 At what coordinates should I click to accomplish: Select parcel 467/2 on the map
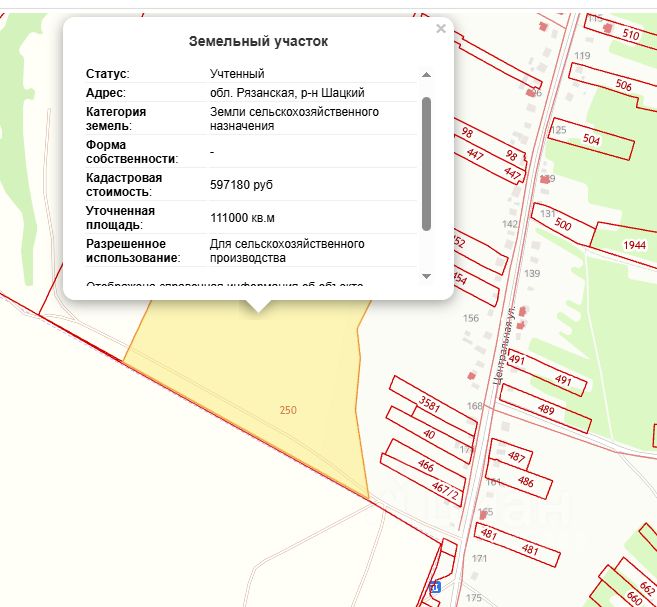coord(445,491)
